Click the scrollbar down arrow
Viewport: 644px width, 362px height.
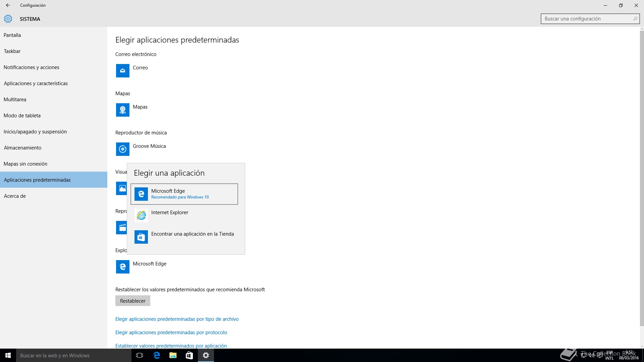tap(642, 346)
